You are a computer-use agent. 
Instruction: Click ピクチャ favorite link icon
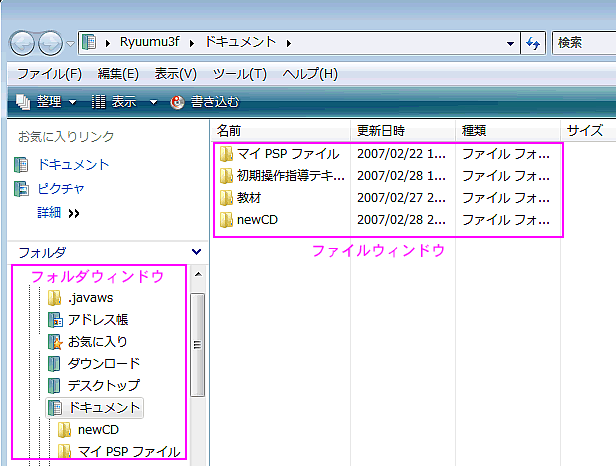click(x=21, y=189)
